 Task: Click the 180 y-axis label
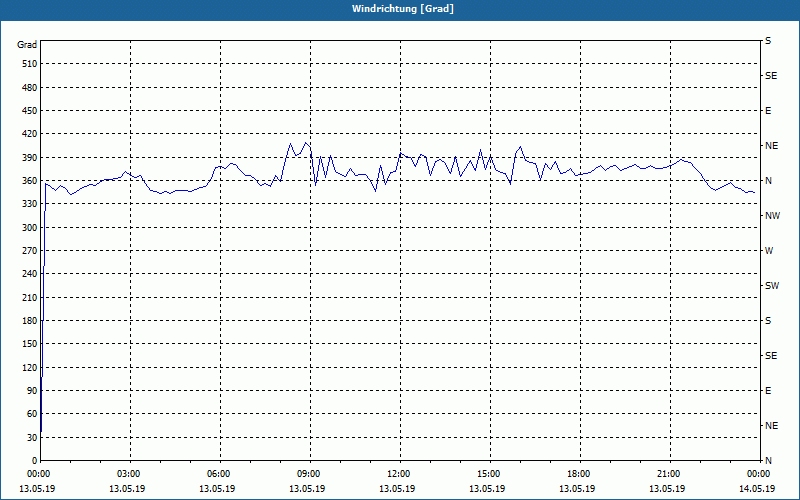click(30, 320)
